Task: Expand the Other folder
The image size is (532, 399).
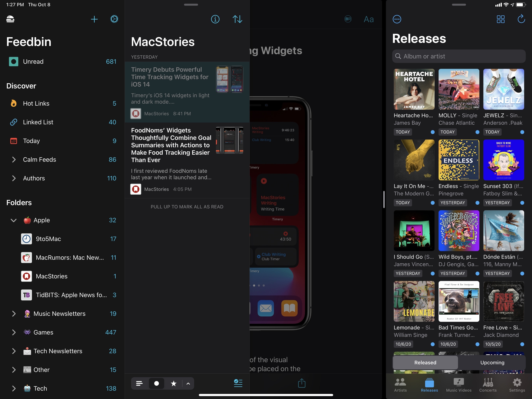Action: point(14,370)
